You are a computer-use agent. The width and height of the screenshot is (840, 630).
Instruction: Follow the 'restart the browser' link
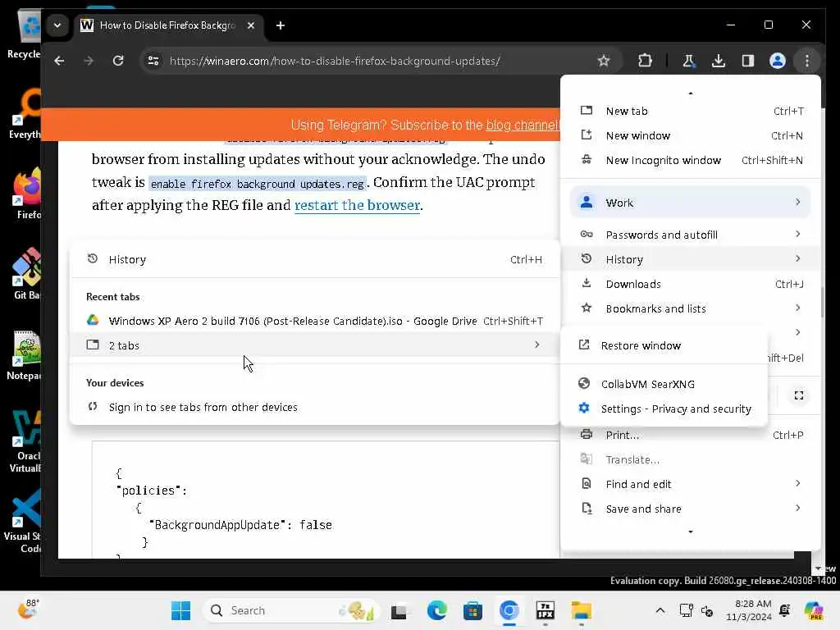pos(358,205)
